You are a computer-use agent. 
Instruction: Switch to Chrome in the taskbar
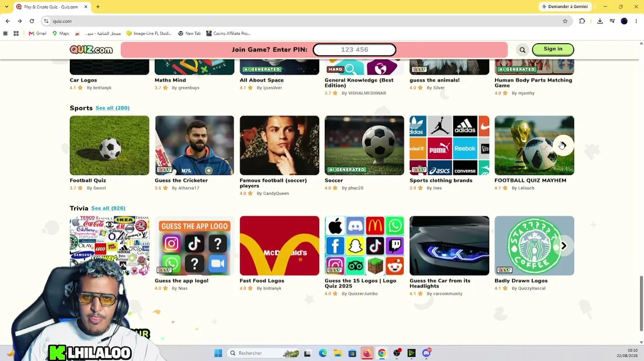coord(382,353)
